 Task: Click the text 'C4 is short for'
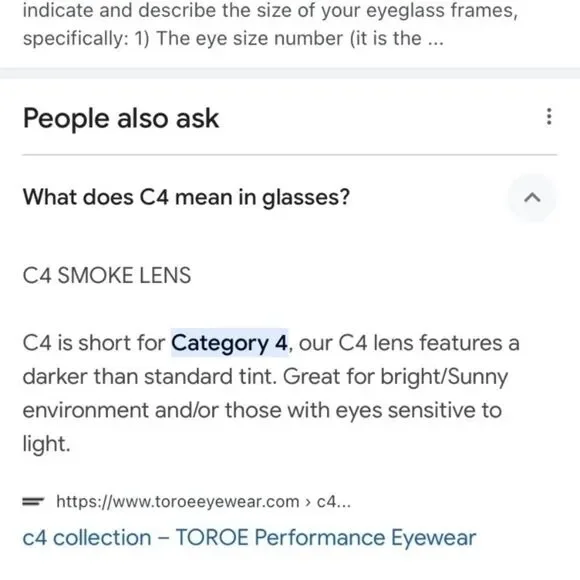(x=94, y=343)
